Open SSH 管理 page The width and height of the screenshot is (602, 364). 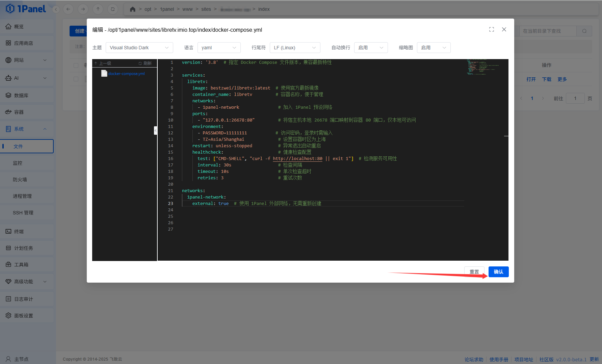pos(27,213)
